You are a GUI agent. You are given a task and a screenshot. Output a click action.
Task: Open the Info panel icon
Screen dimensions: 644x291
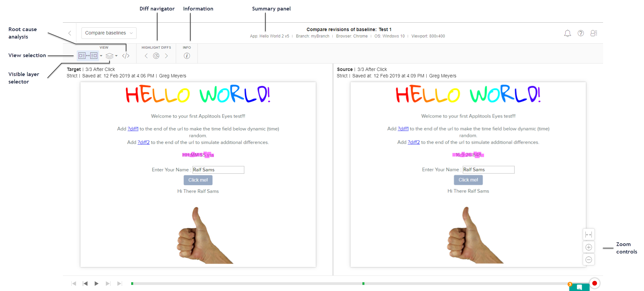[x=187, y=56]
